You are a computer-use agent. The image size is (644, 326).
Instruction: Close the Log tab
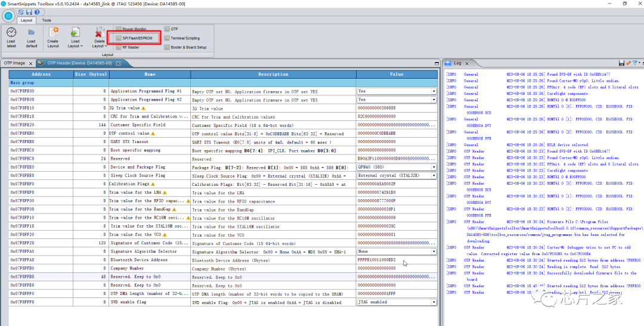pos(466,64)
